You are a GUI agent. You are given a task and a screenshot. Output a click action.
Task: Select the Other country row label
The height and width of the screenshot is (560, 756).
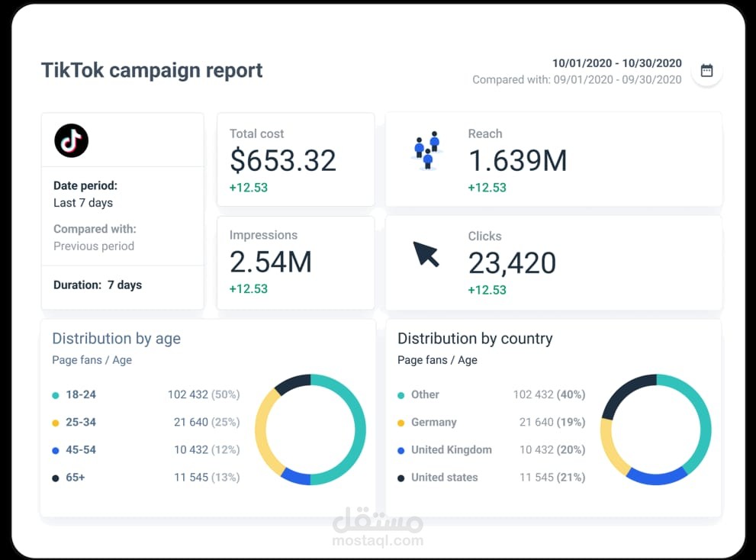425,394
